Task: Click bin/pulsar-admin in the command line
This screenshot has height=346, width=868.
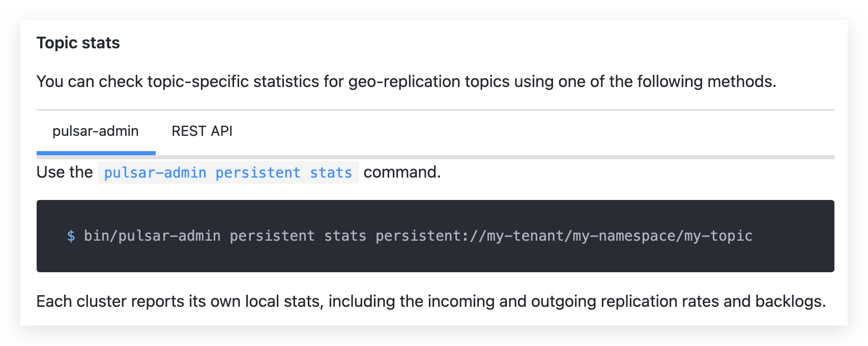Action: (152, 236)
